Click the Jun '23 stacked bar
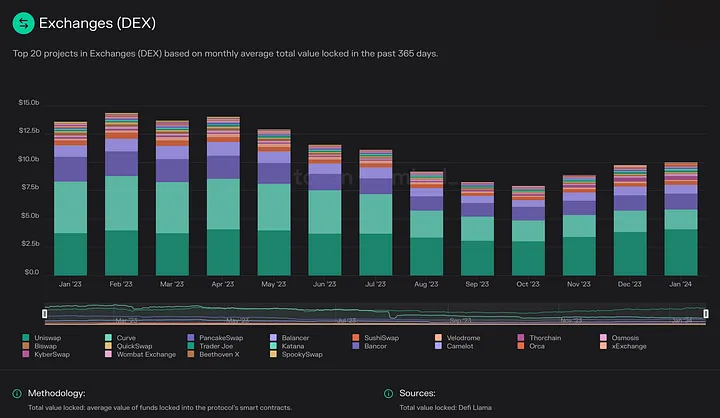 coord(325,210)
